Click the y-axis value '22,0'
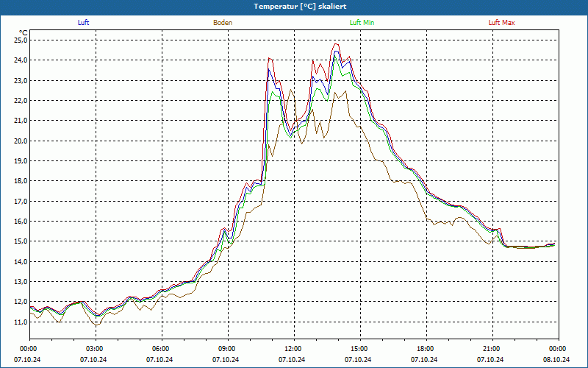The height and width of the screenshot is (368, 588). pos(21,100)
